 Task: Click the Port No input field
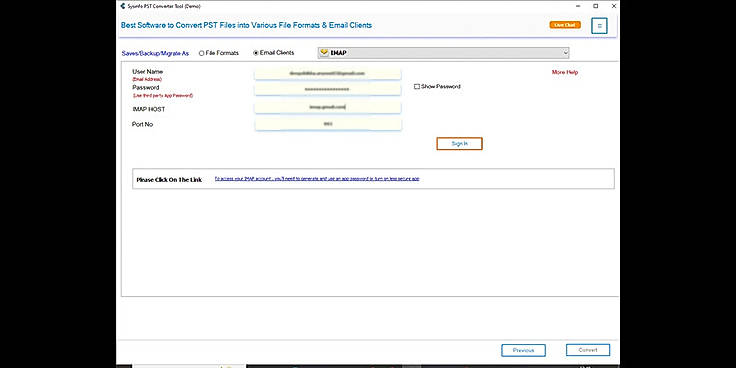(x=328, y=124)
